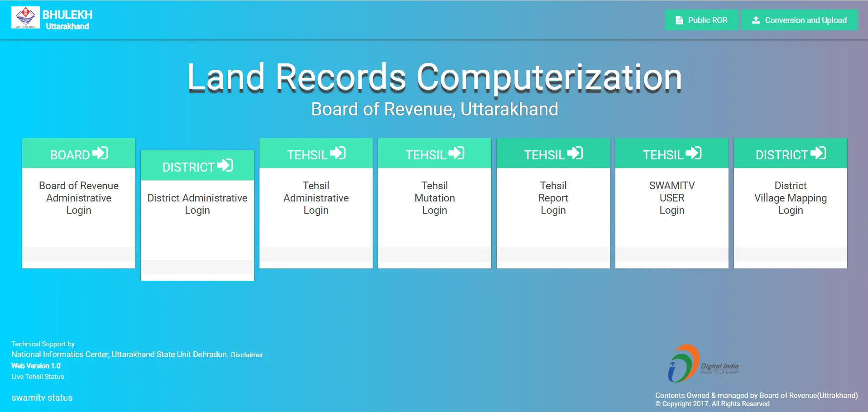Open swamitv status link
Screen dimensions: 868x412
[42, 398]
